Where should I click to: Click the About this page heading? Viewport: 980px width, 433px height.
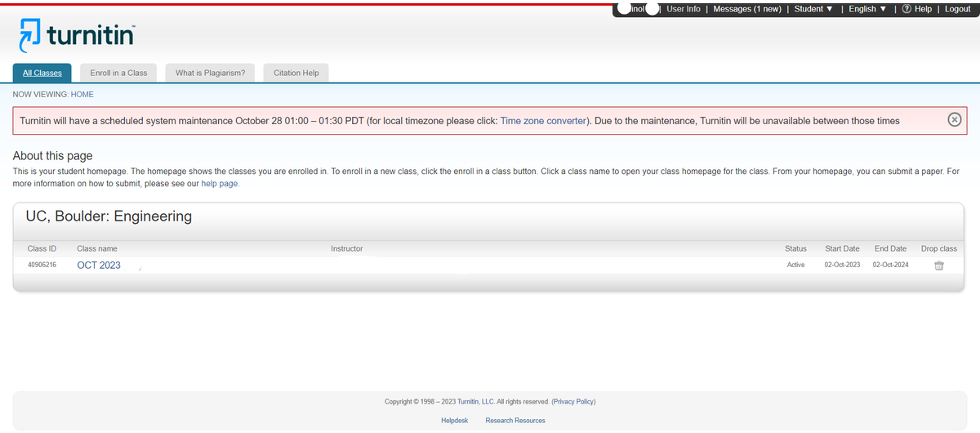(53, 156)
